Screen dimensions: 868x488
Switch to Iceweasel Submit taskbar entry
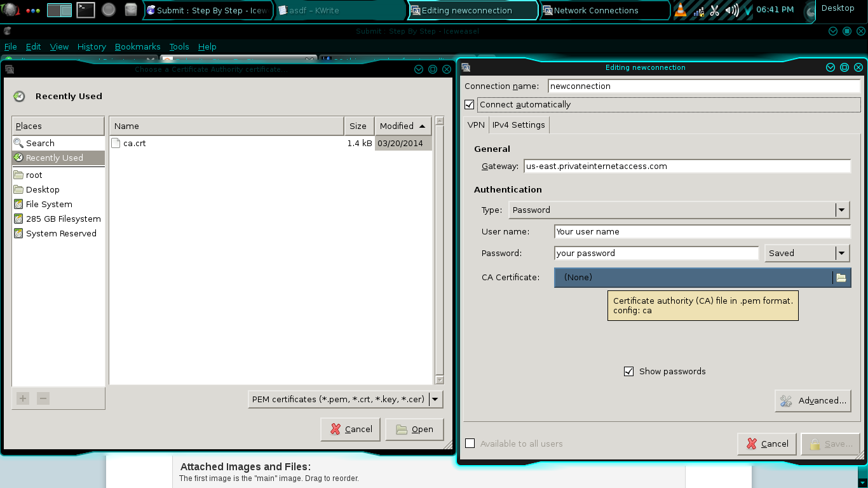coord(208,10)
